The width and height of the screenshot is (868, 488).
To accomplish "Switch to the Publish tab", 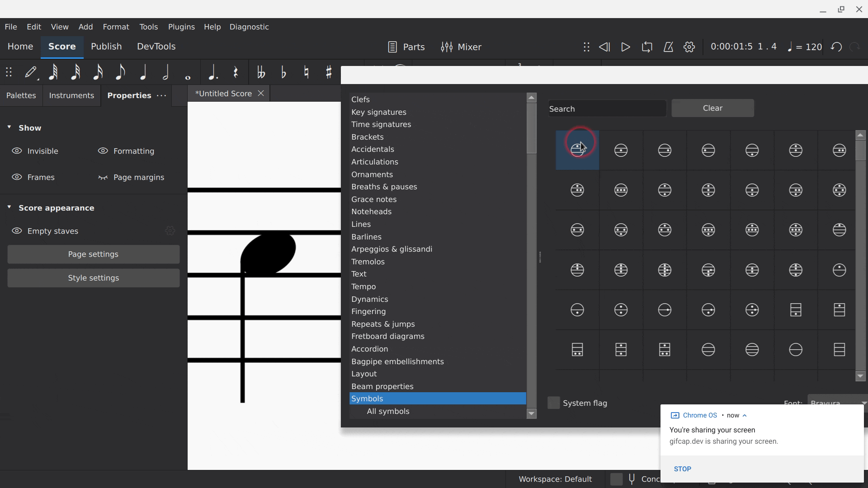I will [106, 46].
